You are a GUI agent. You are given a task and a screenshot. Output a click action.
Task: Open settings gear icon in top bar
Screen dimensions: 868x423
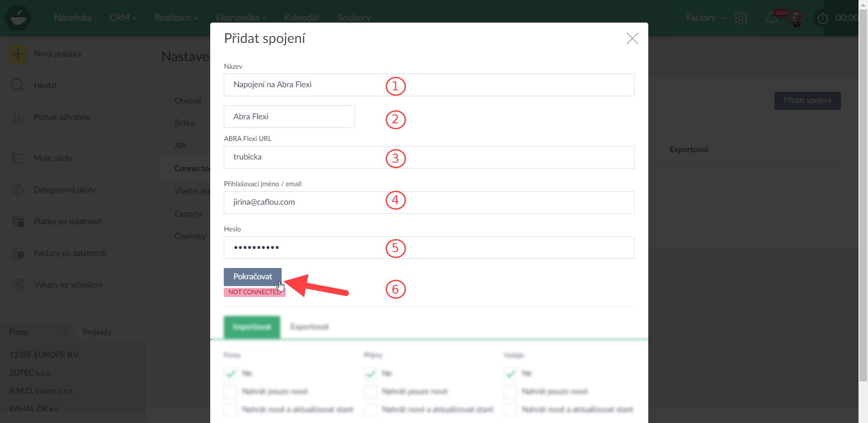pos(741,18)
